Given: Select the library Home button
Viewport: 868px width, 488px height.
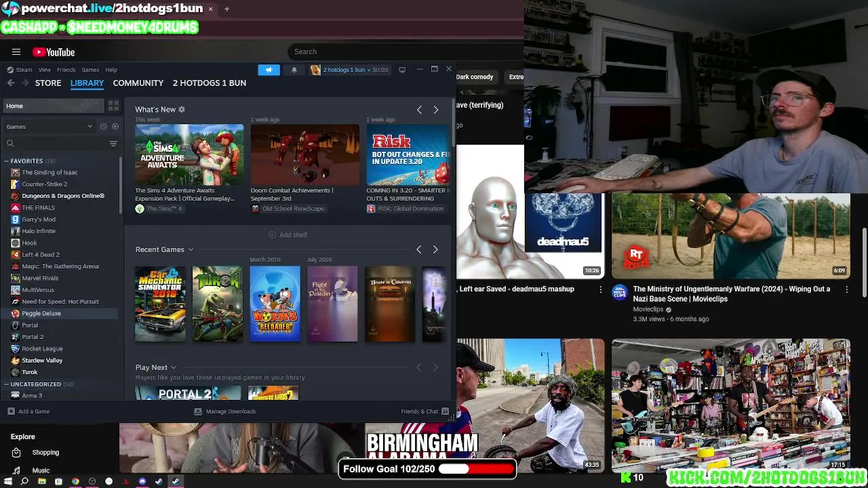Looking at the screenshot, I should click(x=53, y=106).
